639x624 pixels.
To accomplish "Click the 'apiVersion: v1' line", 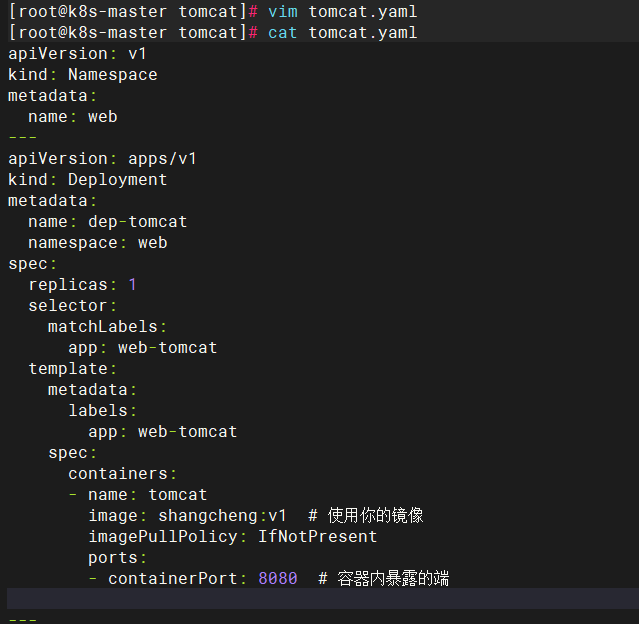I will tap(77, 54).
